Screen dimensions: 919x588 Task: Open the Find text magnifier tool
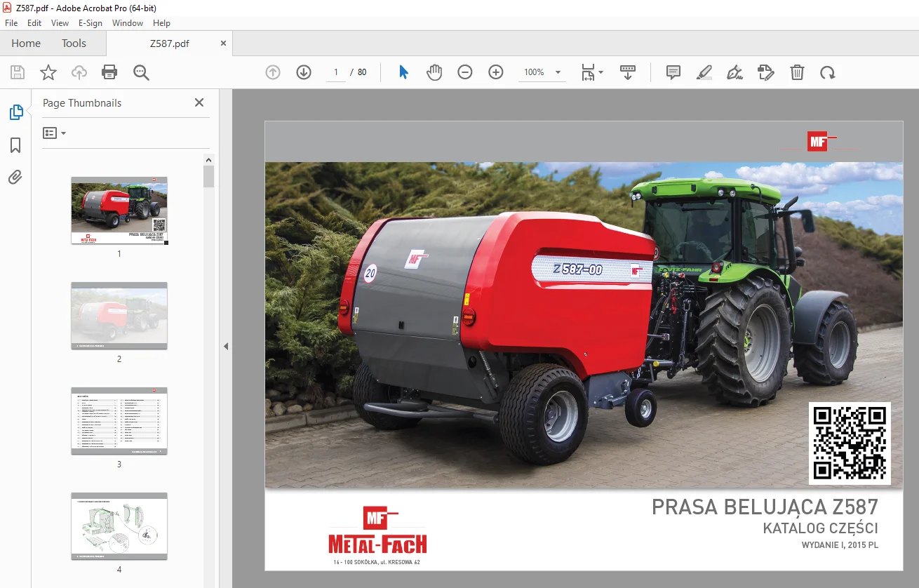pos(141,72)
